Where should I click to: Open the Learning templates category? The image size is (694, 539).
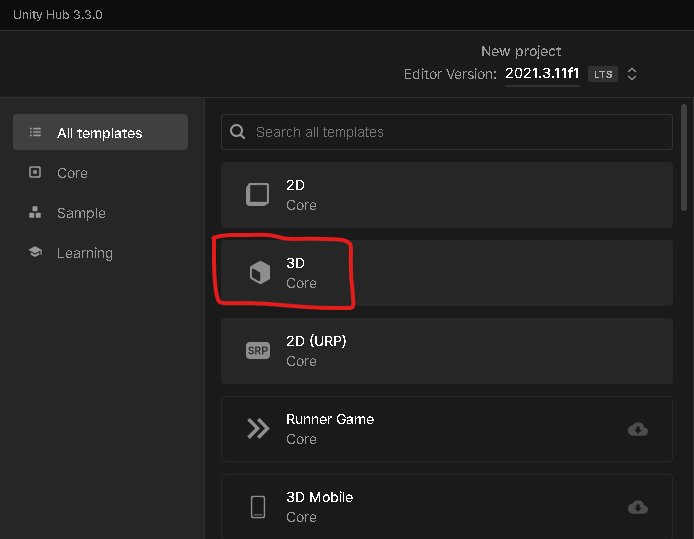(84, 253)
